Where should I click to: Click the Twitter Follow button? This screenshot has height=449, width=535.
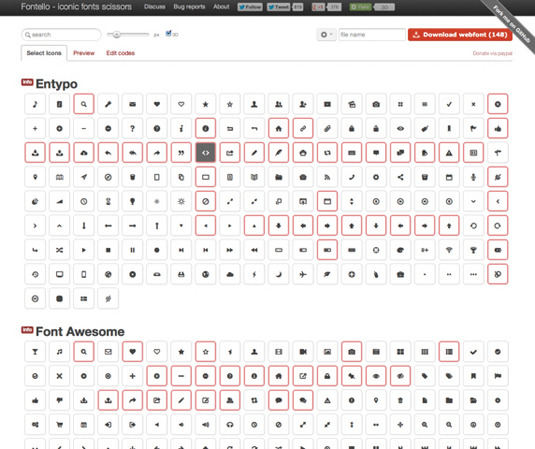(x=250, y=7)
